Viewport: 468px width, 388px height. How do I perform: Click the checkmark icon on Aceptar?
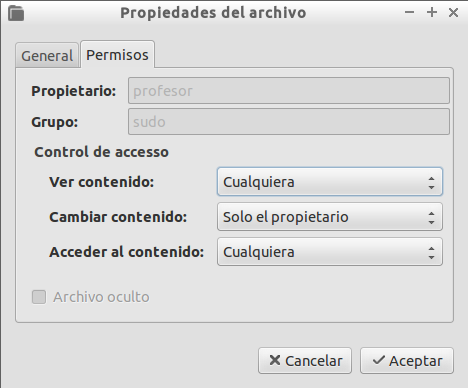click(x=379, y=360)
